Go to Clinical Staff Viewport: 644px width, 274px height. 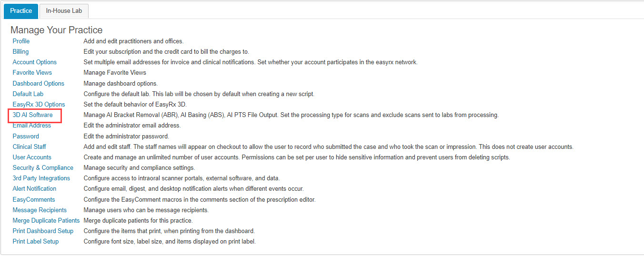pos(30,147)
